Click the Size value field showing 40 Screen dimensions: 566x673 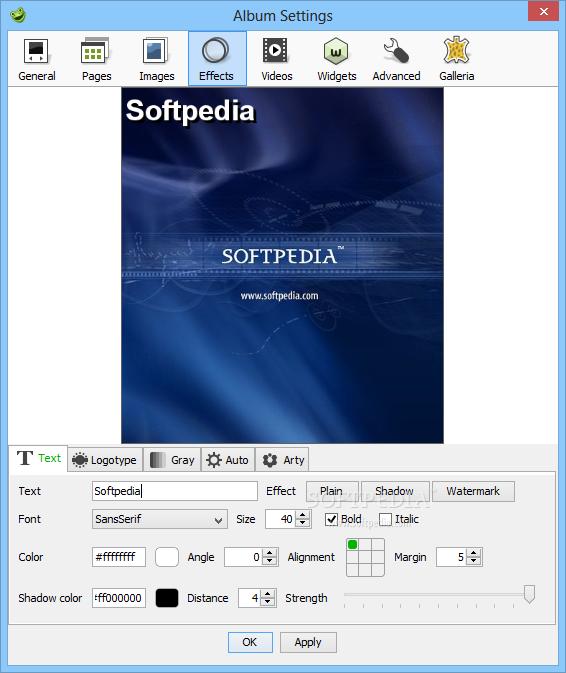[281, 519]
